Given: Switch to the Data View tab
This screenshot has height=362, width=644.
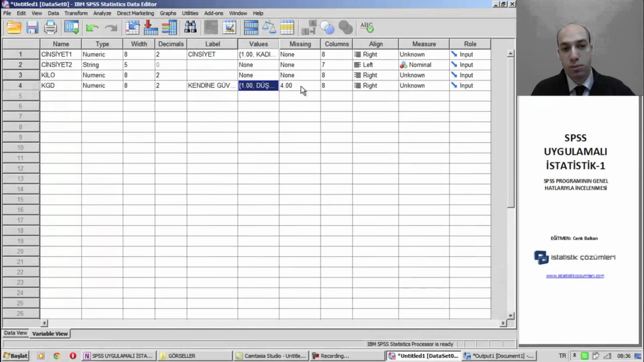Looking at the screenshot, I should click(15, 333).
